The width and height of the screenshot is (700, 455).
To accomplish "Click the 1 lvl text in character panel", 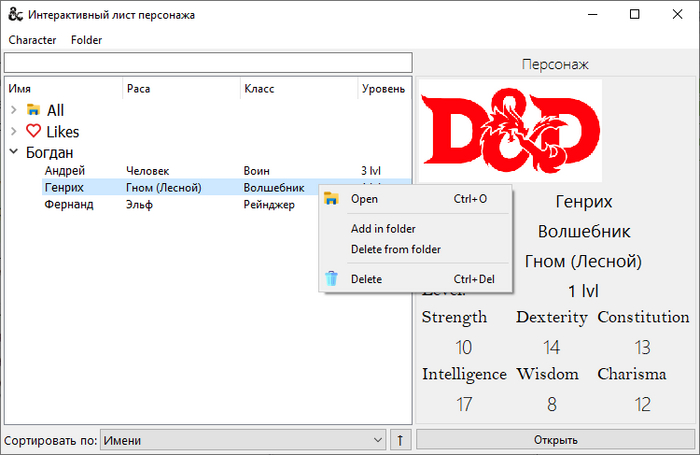I will pos(583,291).
